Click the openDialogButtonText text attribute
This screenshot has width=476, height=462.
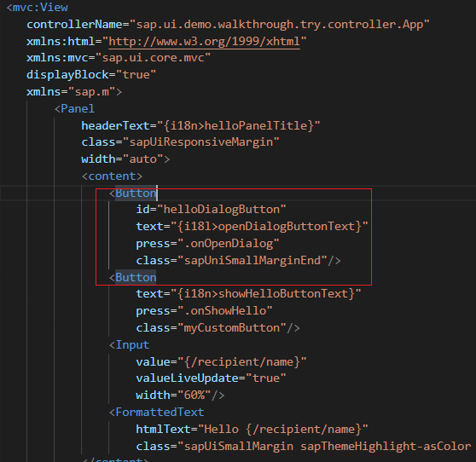[252, 226]
